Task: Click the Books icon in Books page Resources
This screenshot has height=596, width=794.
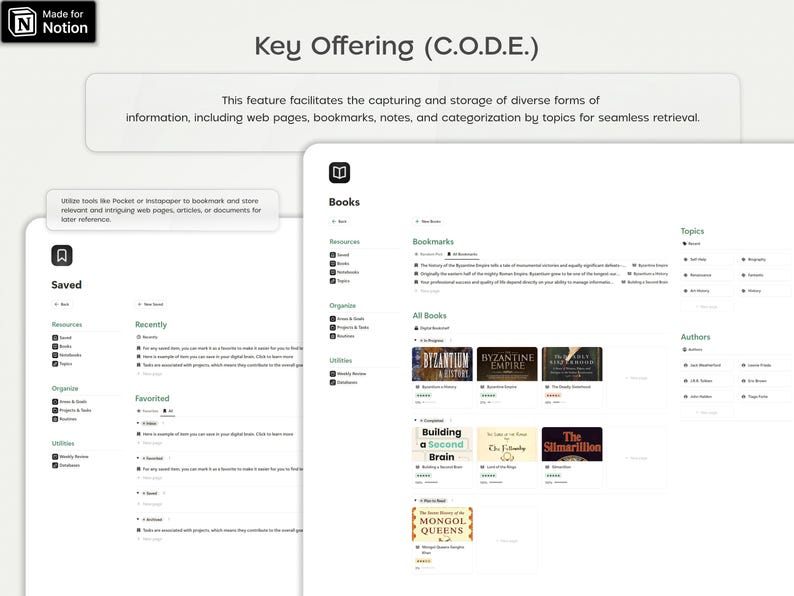Action: pyautogui.click(x=333, y=264)
